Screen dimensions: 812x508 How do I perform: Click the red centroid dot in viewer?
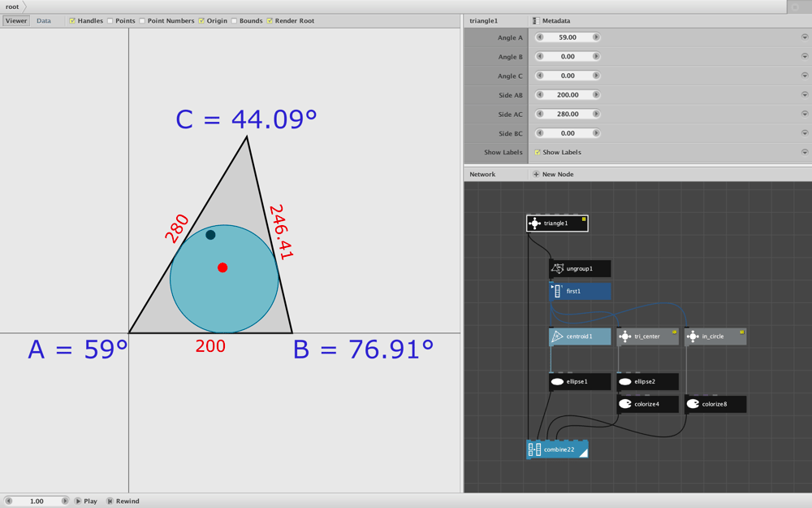coord(222,267)
